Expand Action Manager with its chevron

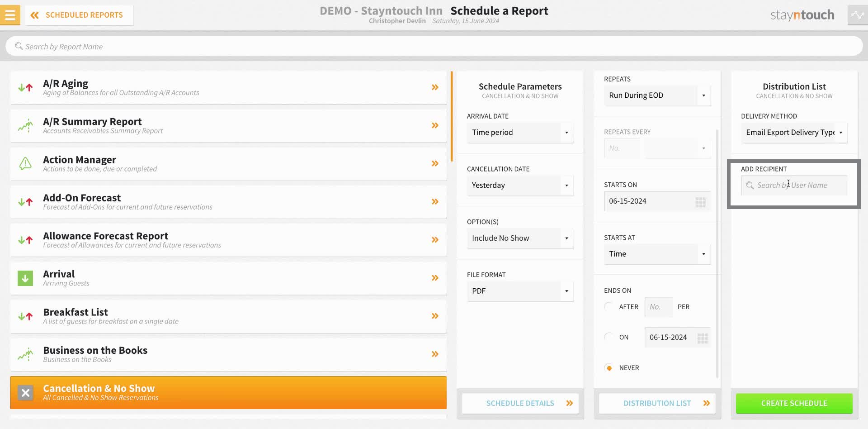coord(435,163)
